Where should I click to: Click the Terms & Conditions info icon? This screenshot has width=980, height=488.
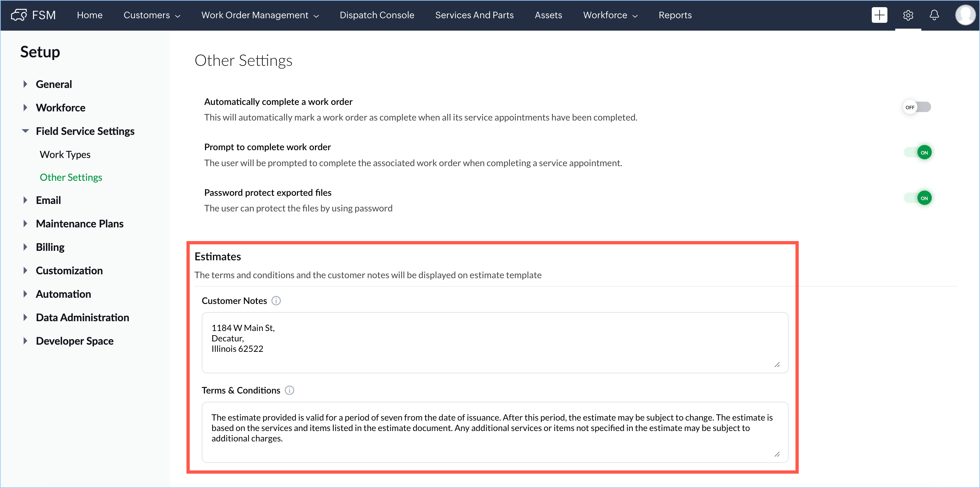click(x=289, y=390)
